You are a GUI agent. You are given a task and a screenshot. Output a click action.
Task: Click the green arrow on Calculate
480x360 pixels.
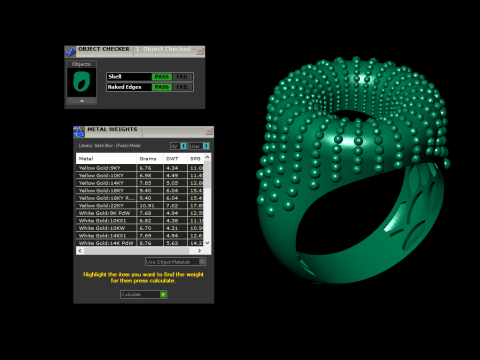(x=163, y=295)
